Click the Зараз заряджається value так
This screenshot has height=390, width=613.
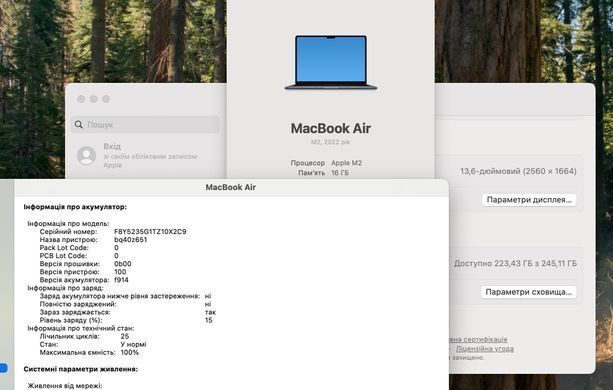tap(210, 312)
